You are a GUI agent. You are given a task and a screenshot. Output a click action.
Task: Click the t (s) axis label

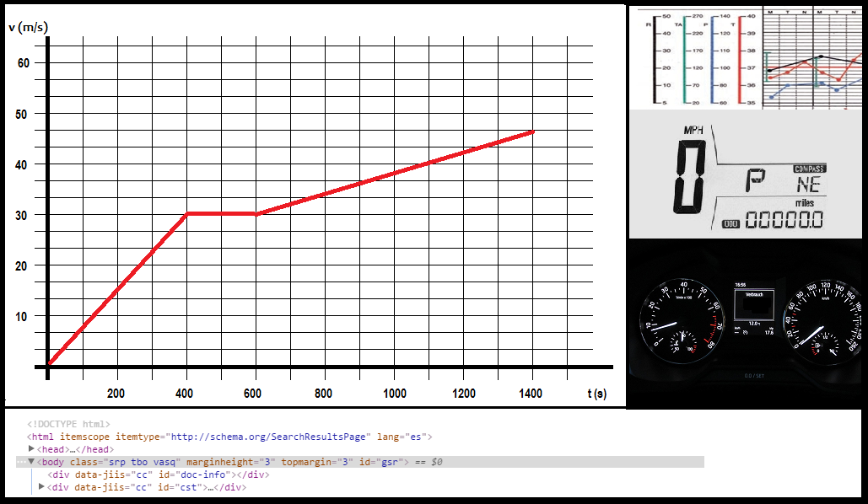pos(596,394)
